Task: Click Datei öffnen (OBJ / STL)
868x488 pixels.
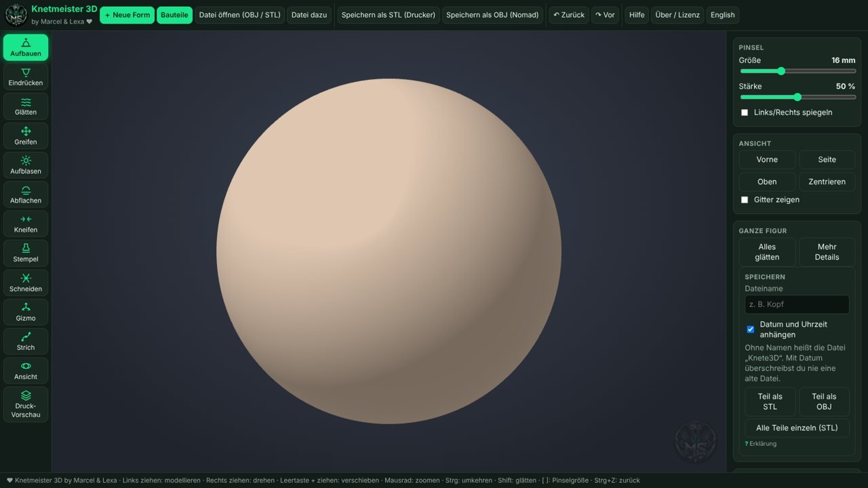Action: [x=239, y=15]
